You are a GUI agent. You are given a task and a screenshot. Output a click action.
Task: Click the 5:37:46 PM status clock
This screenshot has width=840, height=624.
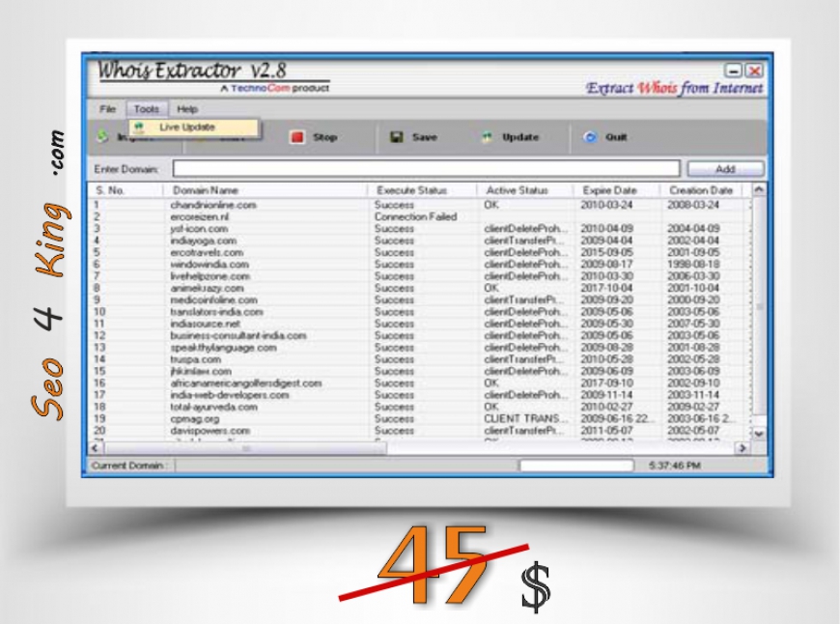click(675, 466)
